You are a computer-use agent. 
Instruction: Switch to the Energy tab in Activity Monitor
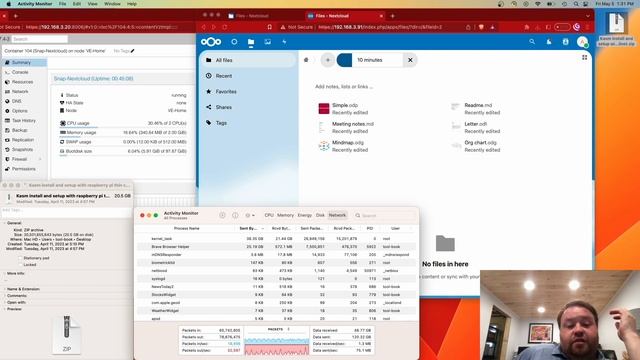304,215
